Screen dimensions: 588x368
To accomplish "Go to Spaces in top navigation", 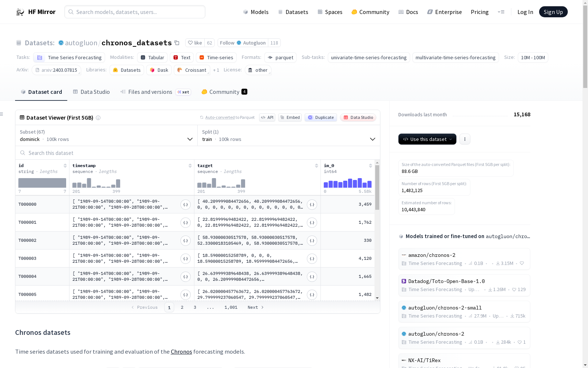I will [x=330, y=12].
